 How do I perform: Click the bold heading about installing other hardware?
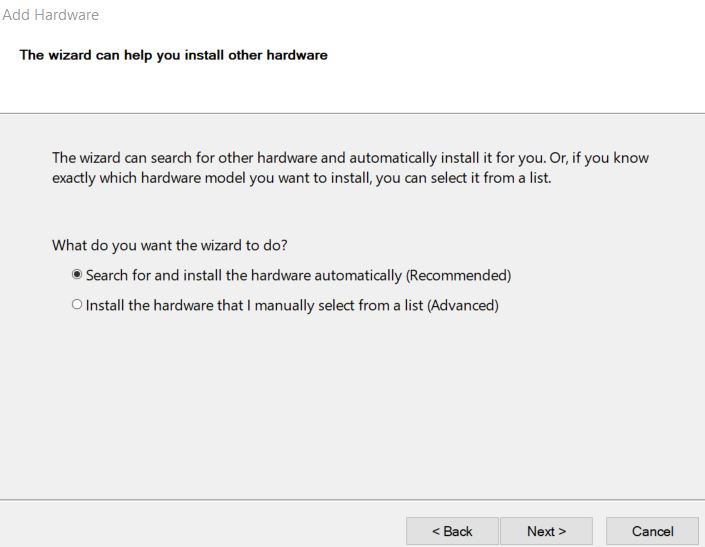[174, 55]
